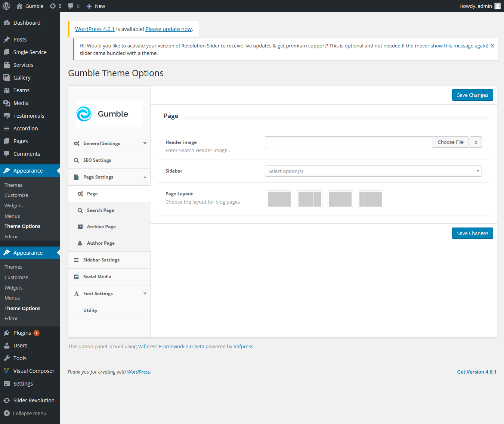
Task: Open the Sidebar select options dropdown
Action: pos(373,171)
